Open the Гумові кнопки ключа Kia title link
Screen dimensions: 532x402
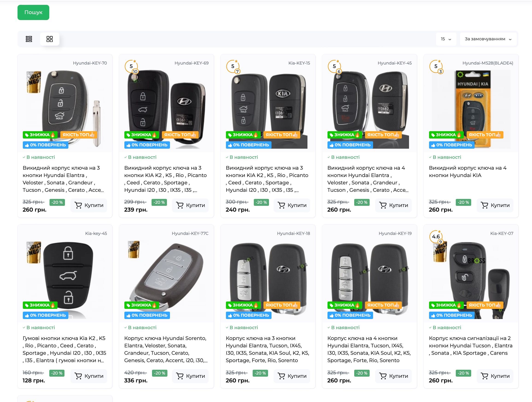coord(64,349)
